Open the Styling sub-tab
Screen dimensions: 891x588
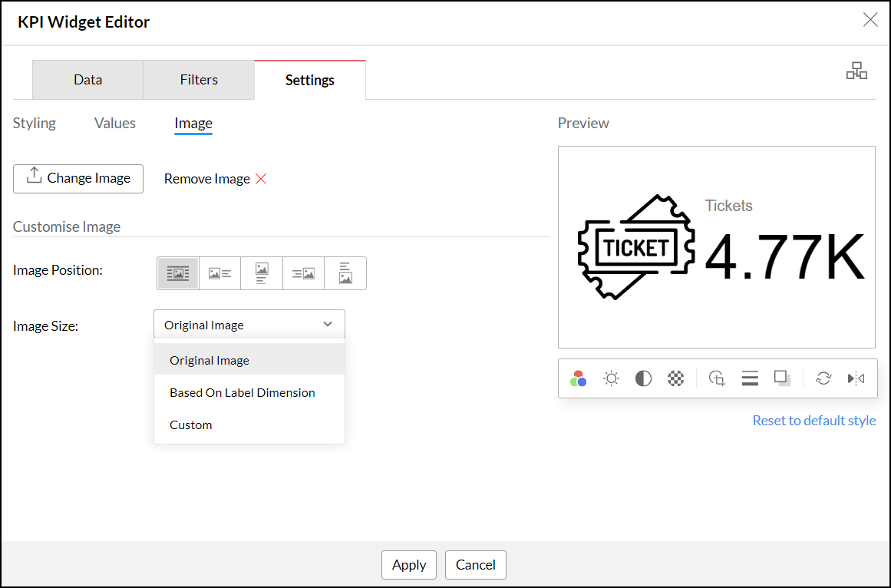35,123
